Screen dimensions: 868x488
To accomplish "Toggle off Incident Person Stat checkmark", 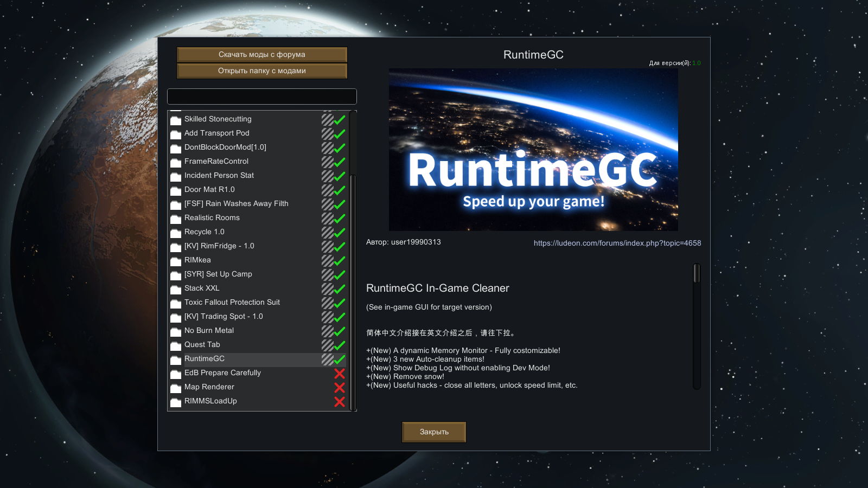I will click(x=340, y=176).
